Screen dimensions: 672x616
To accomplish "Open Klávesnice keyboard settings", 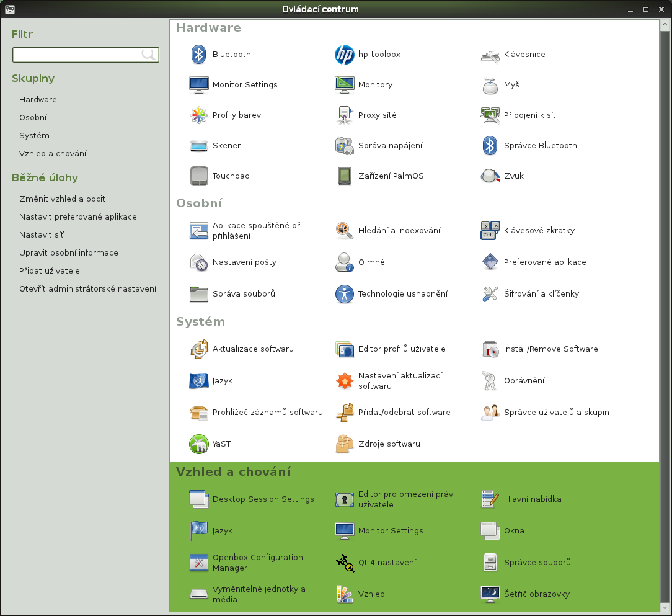I will point(490,55).
